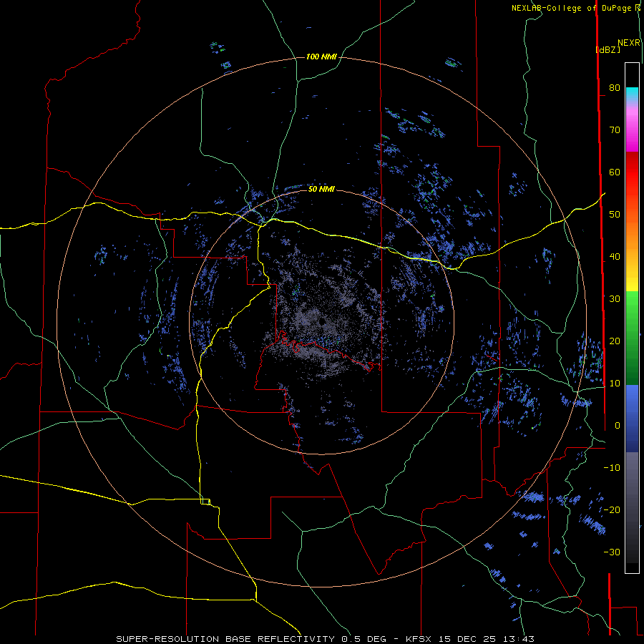644x644 pixels.
Task: Click the 60 dBZ scale value
Action: [615, 172]
